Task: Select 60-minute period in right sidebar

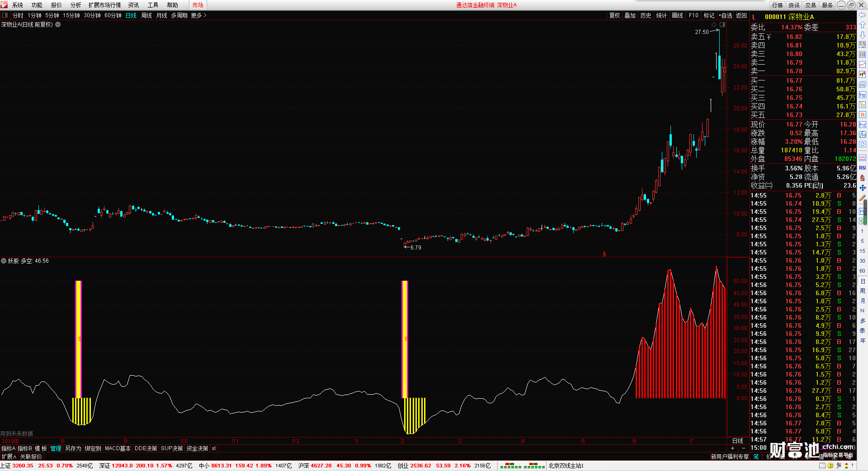Action: [863, 271]
